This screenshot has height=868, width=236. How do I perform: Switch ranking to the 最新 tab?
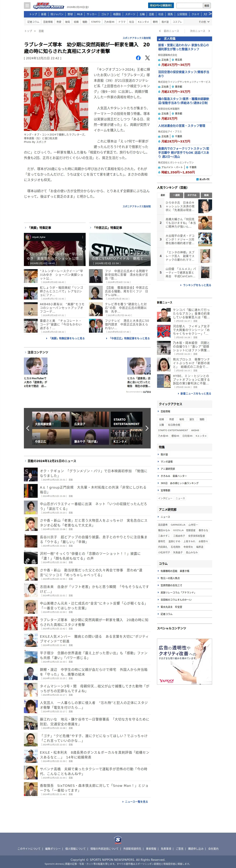(x=163, y=195)
